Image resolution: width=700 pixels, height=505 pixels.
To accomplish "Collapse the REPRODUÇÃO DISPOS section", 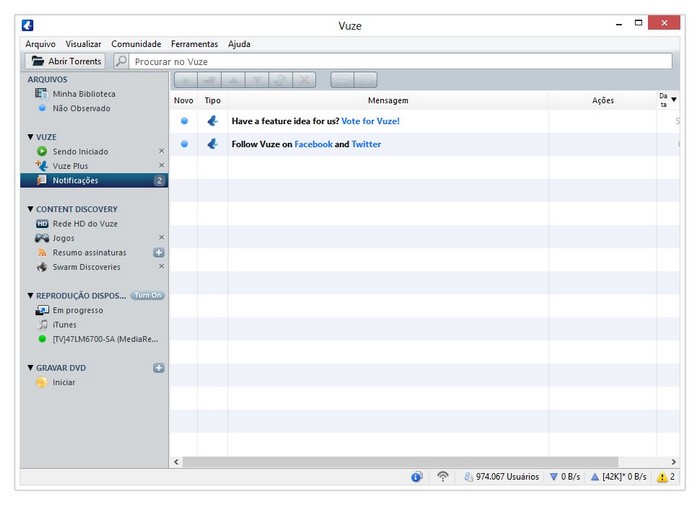I will pyautogui.click(x=30, y=296).
